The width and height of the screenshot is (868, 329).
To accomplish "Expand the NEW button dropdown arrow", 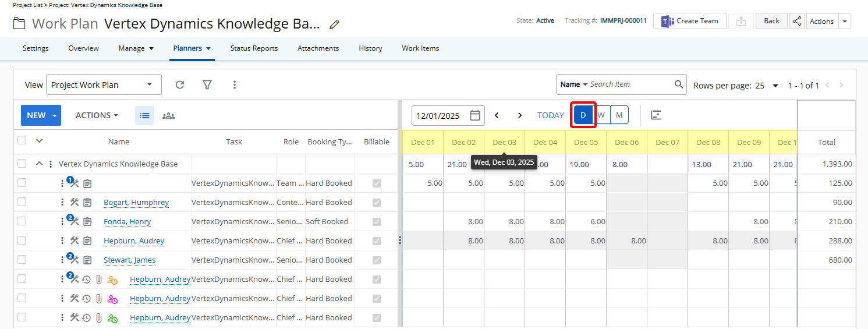I will [55, 115].
